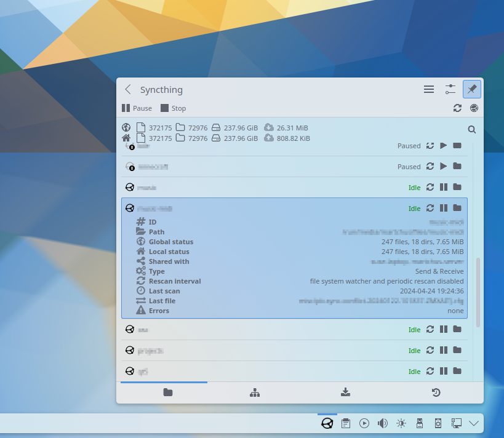Open the settings sliders icon in header
504x438 pixels.
450,89
